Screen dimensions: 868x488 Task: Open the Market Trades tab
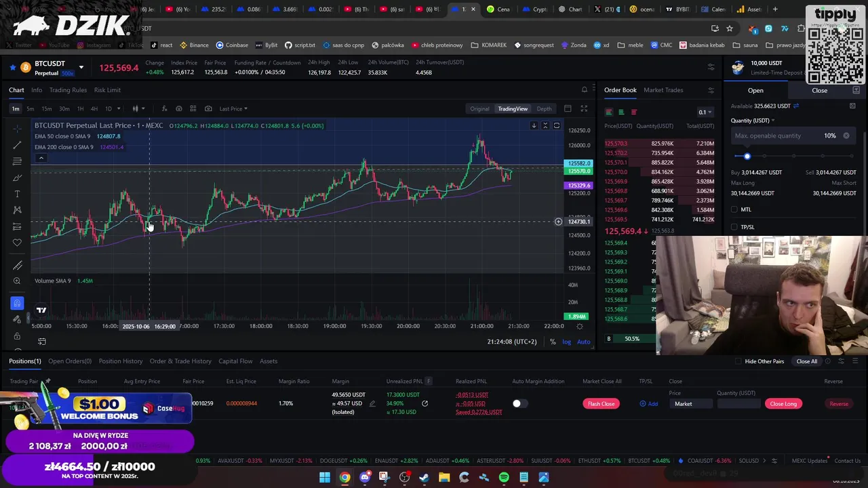(x=663, y=89)
